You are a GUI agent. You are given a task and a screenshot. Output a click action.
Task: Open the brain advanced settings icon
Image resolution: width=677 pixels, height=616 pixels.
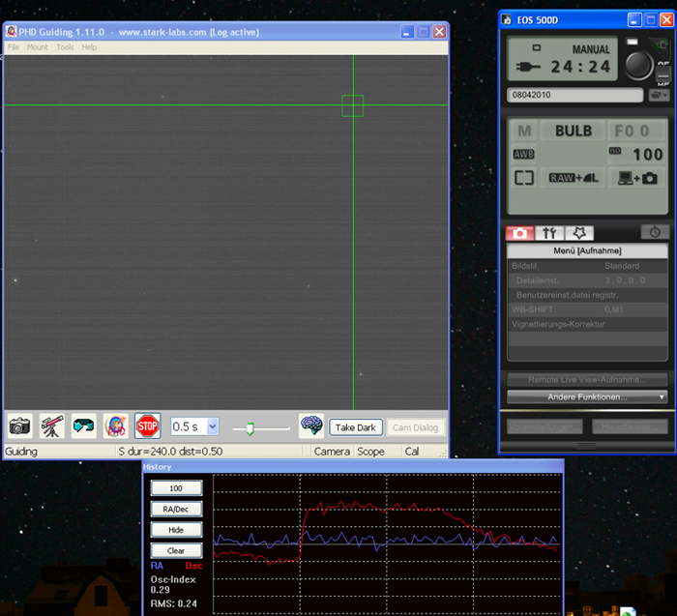[310, 425]
